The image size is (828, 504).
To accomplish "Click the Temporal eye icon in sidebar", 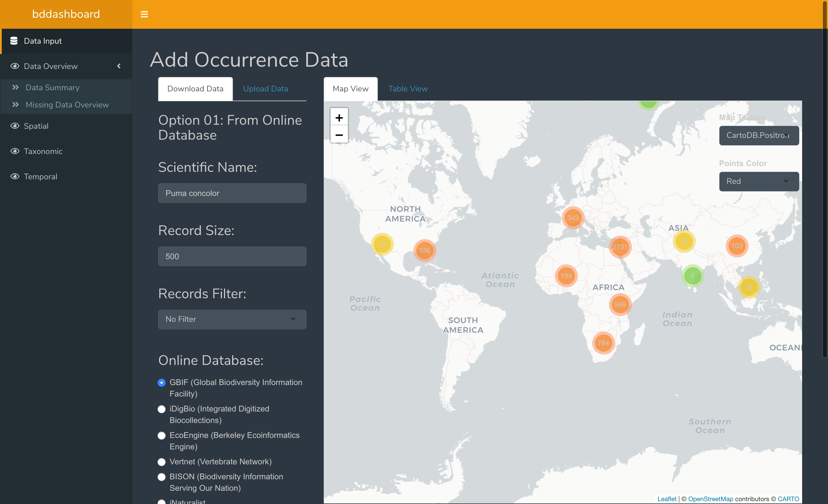I will [15, 176].
